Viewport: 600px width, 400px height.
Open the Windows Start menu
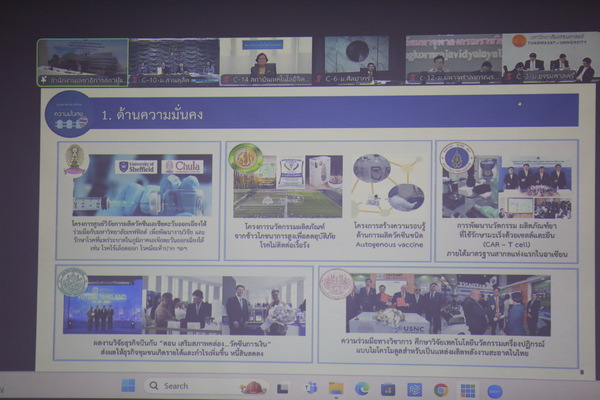point(128,385)
